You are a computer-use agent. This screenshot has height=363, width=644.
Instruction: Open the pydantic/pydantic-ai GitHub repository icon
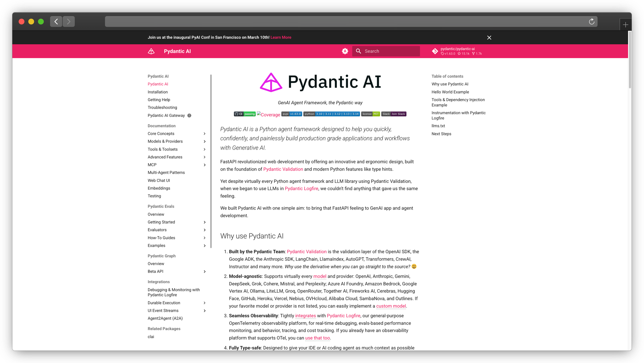(x=435, y=51)
